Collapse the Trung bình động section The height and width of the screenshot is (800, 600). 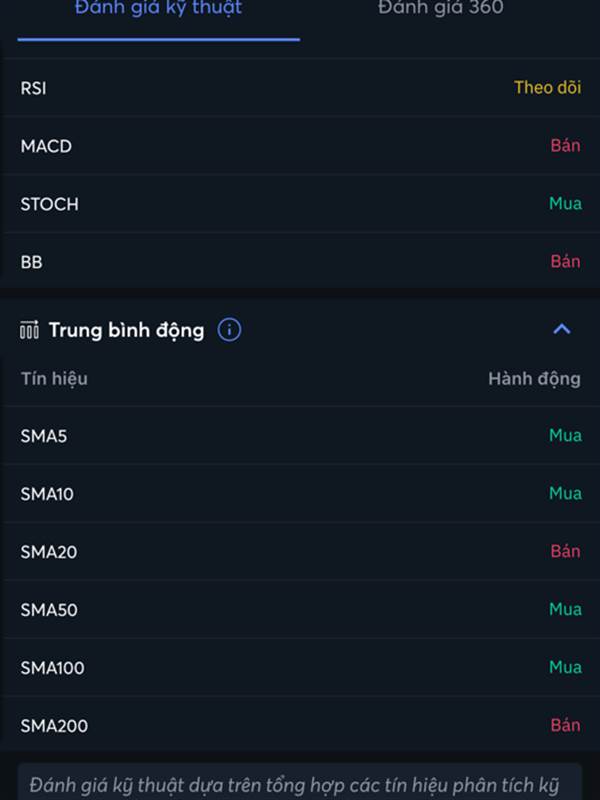[x=562, y=329]
